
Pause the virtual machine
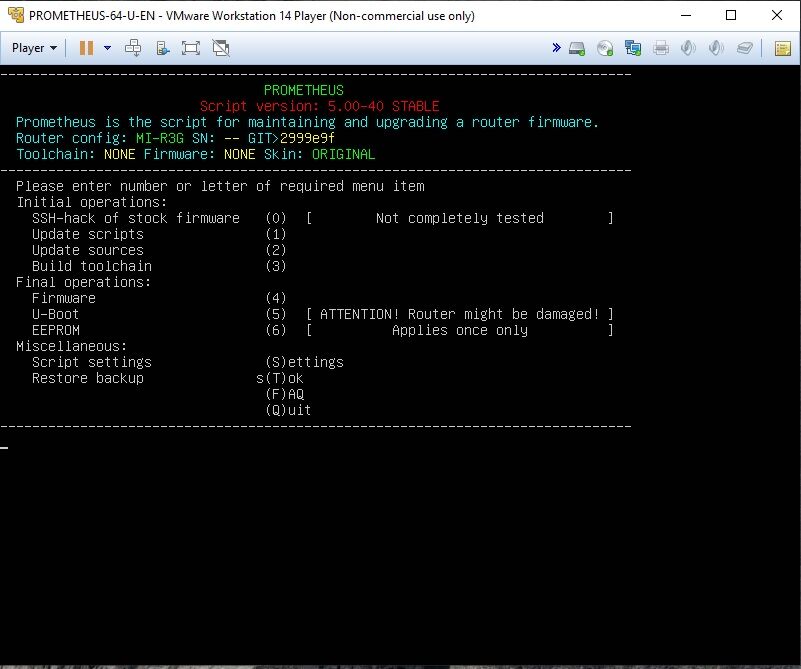click(x=86, y=48)
